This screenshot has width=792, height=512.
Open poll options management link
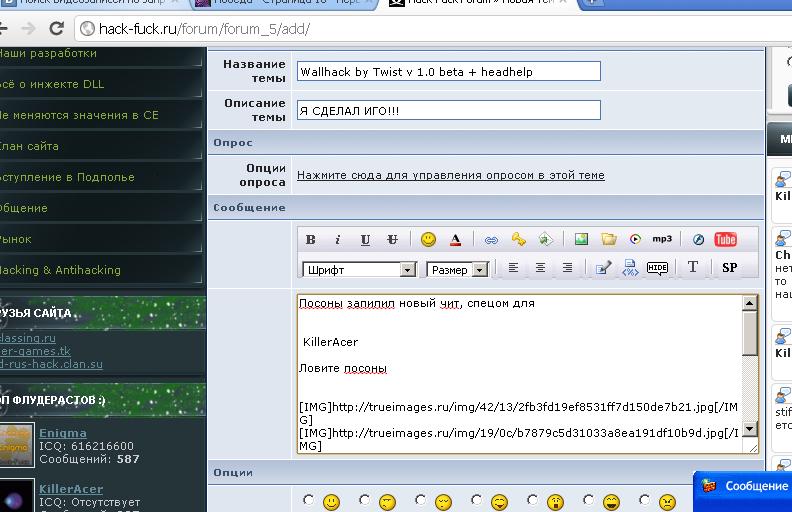click(450, 176)
